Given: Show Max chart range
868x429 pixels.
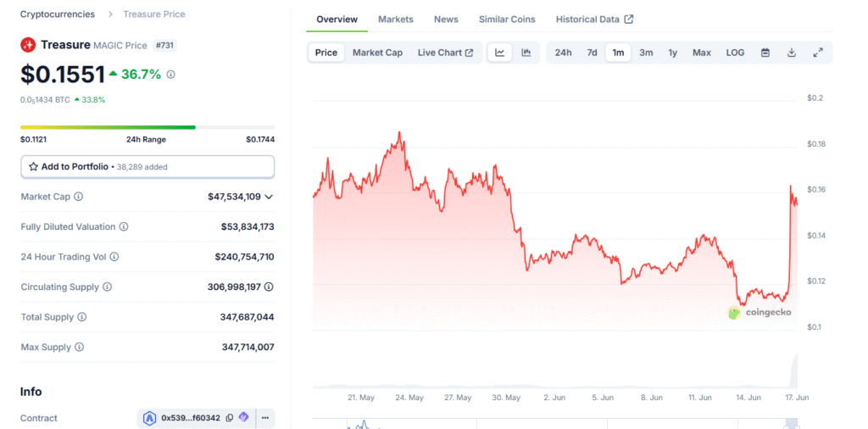Looking at the screenshot, I should 702,53.
